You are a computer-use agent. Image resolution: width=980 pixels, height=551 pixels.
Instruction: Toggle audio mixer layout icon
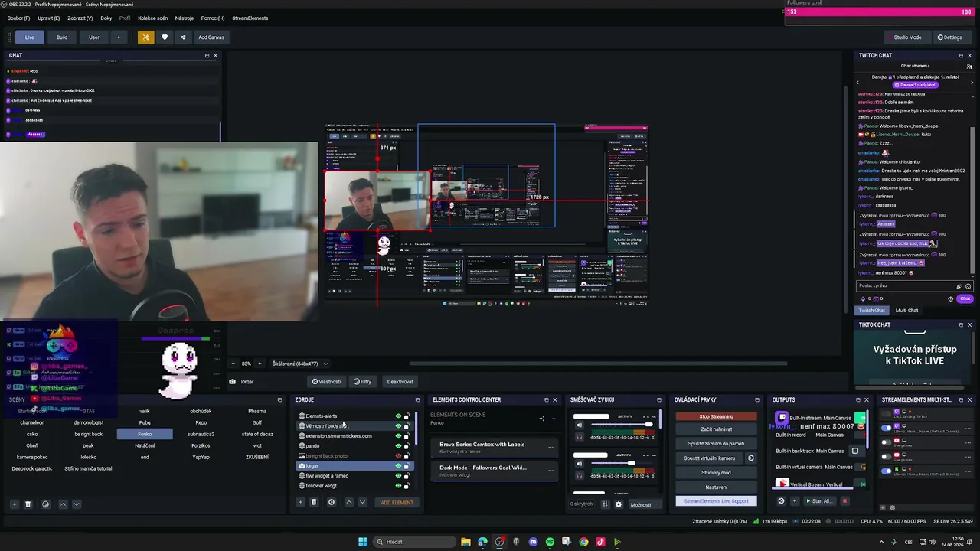(x=605, y=504)
